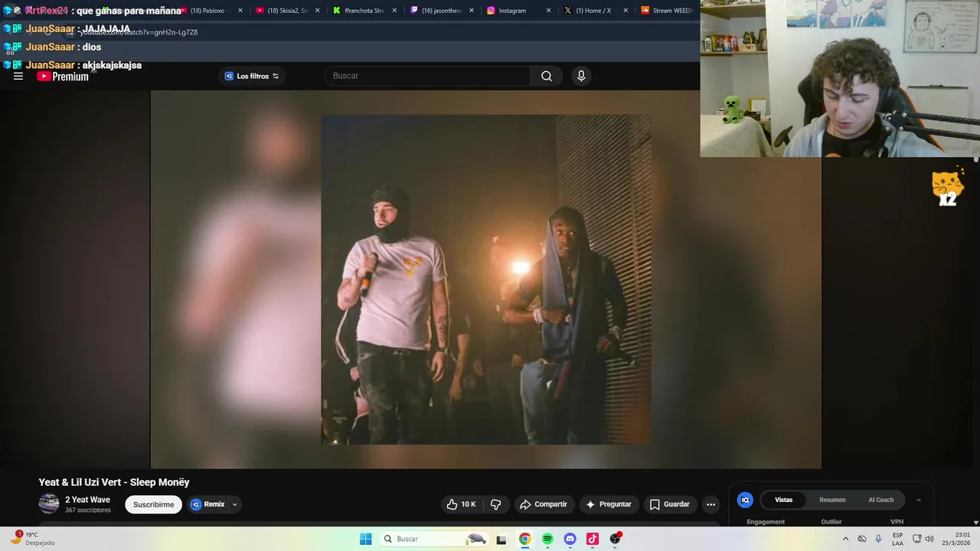Image resolution: width=980 pixels, height=551 pixels.
Task: Close the Instagram browser tab
Action: 548,11
